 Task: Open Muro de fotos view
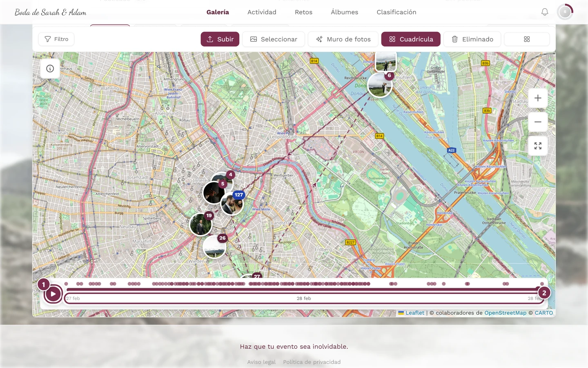pos(343,39)
